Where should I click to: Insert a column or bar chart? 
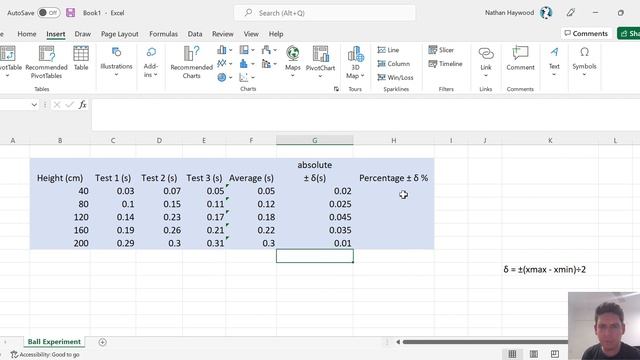click(222, 50)
